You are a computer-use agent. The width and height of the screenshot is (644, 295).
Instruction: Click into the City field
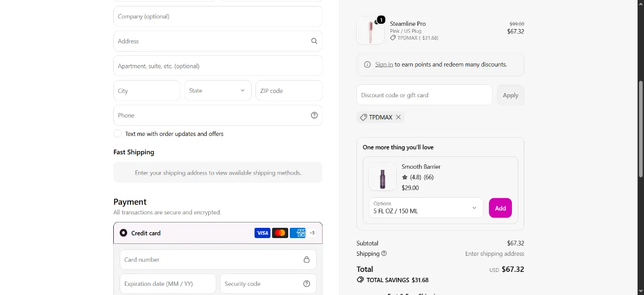point(147,90)
